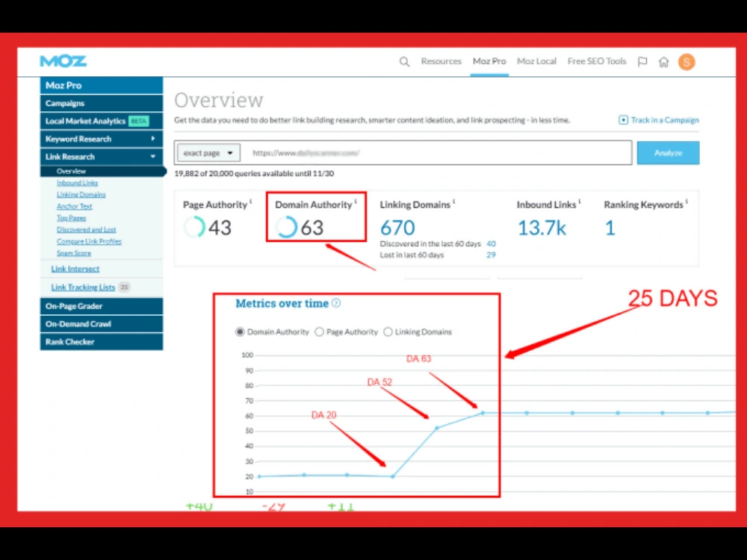
Task: Click Inbound Links info superscript icon
Action: [x=580, y=202]
